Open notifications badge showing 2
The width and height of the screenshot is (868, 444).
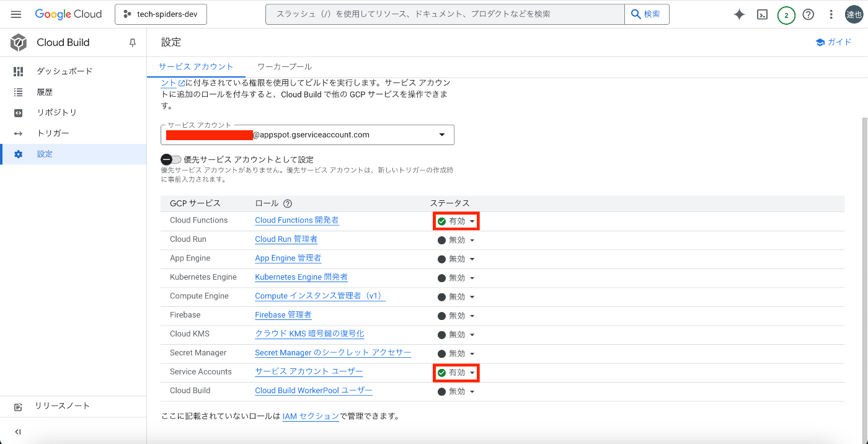786,15
